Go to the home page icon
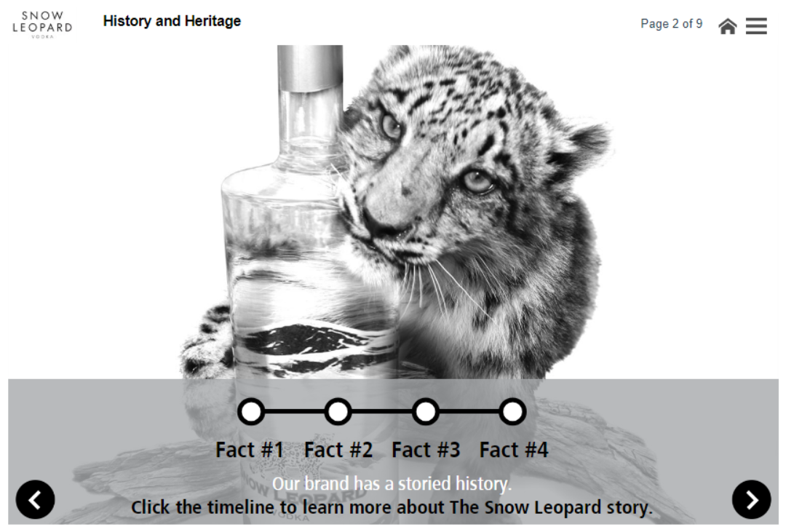Image resolution: width=786 pixels, height=532 pixels. (727, 25)
